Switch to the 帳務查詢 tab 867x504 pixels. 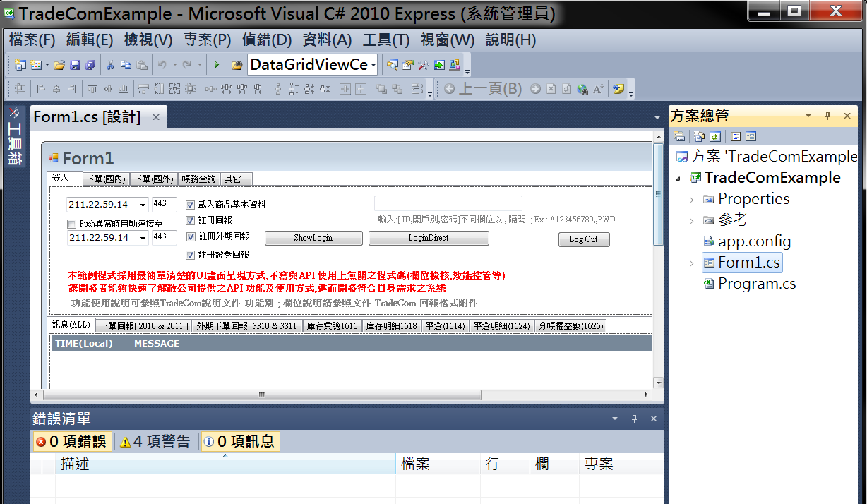[x=198, y=179]
